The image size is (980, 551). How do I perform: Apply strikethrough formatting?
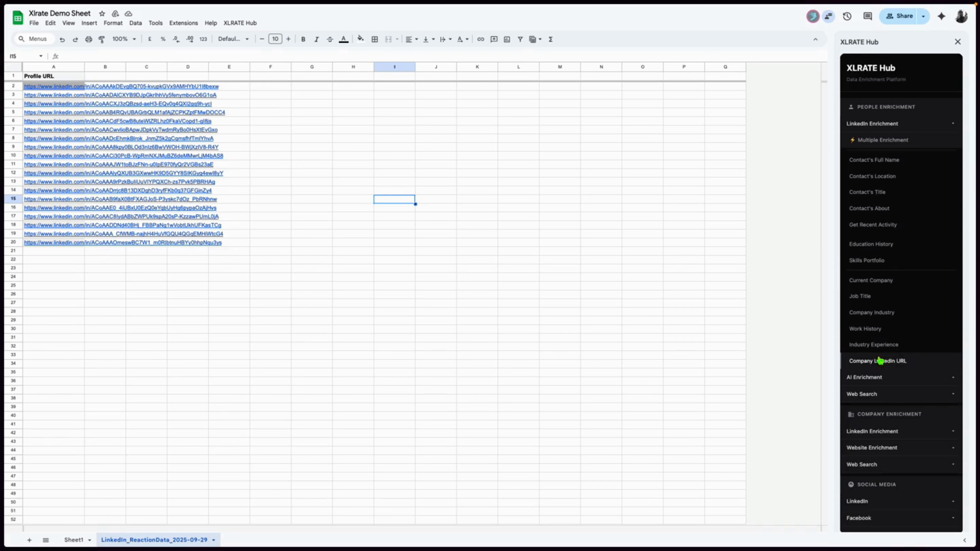coord(330,39)
